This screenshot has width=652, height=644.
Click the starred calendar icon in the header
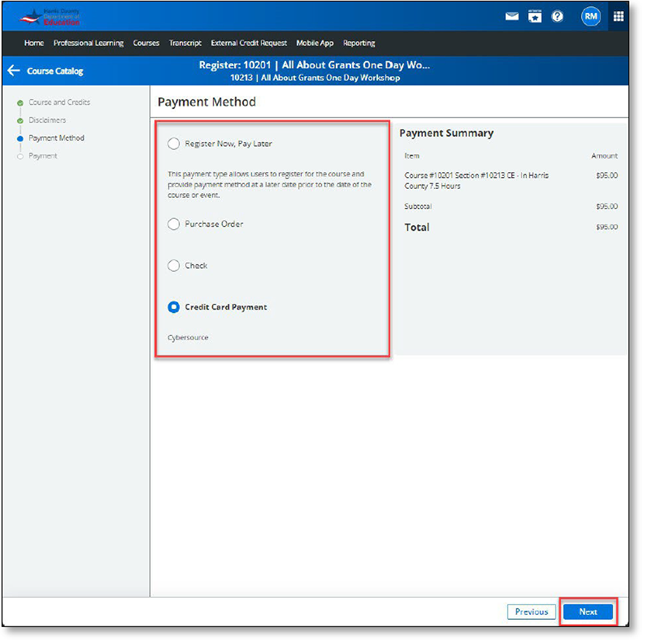coord(535,16)
